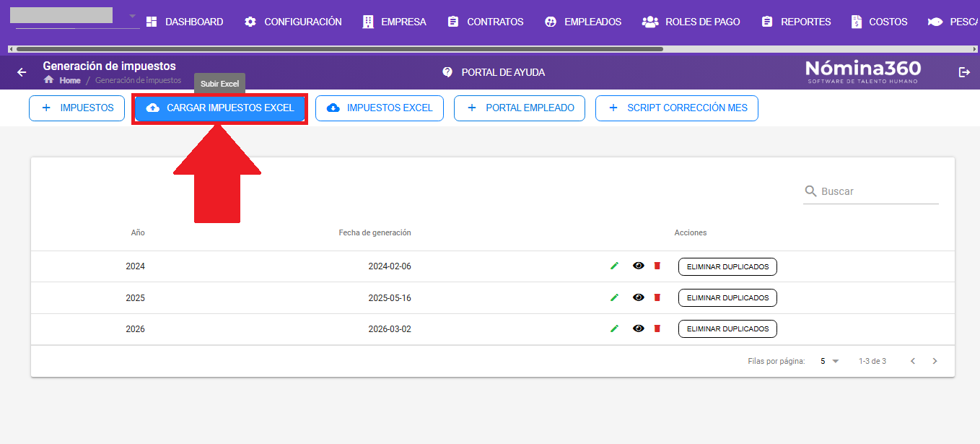Click CARGAR IMPUESTOS EXCEL button

point(220,108)
